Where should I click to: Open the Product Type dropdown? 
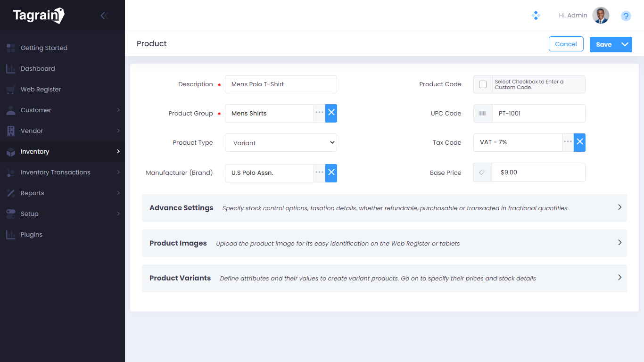[x=281, y=143]
